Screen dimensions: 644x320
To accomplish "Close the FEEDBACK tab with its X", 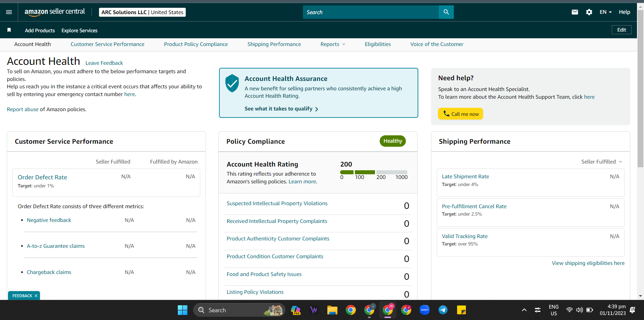I will click(x=36, y=296).
